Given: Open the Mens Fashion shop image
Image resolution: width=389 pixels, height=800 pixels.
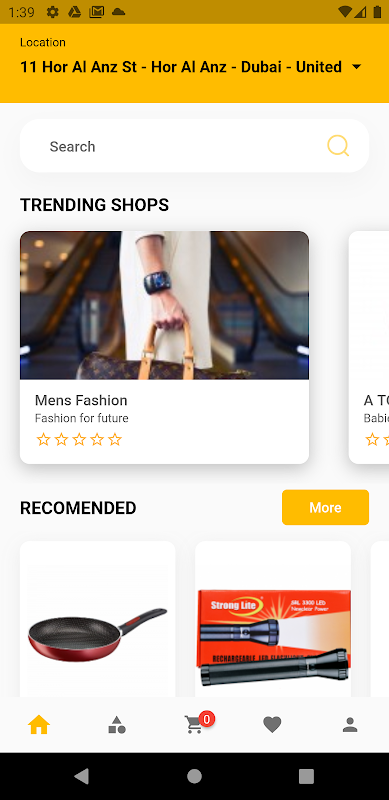Looking at the screenshot, I should (x=164, y=305).
